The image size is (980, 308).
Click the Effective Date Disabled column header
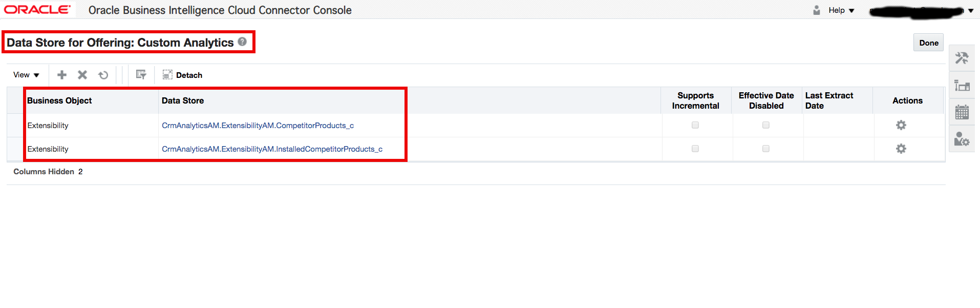(x=766, y=100)
